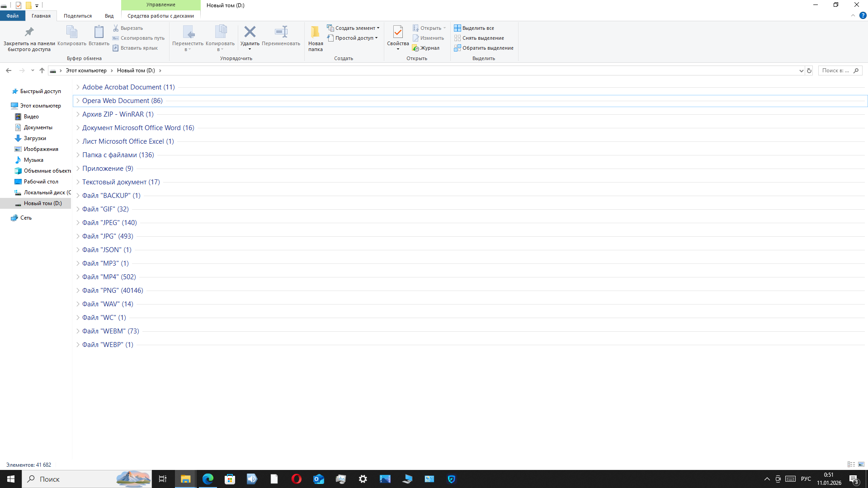The image size is (868, 488).
Task: Open Properties (Свойства) checkmark icon
Action: pyautogui.click(x=398, y=32)
